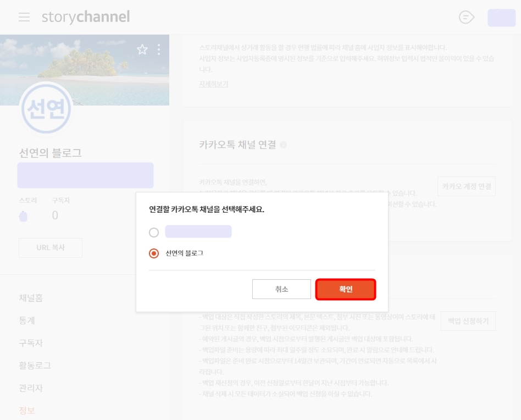This screenshot has width=521, height=420.
Task: Open the talk message icon top right
Action: tap(466, 17)
